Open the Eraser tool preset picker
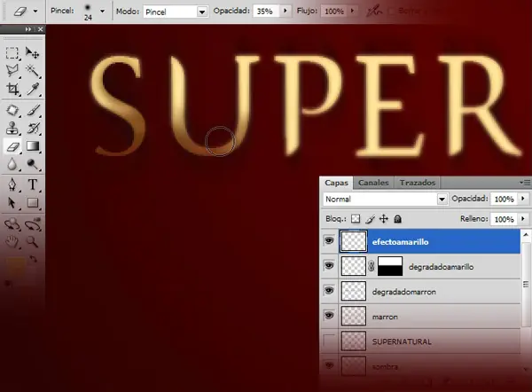 [x=35, y=11]
